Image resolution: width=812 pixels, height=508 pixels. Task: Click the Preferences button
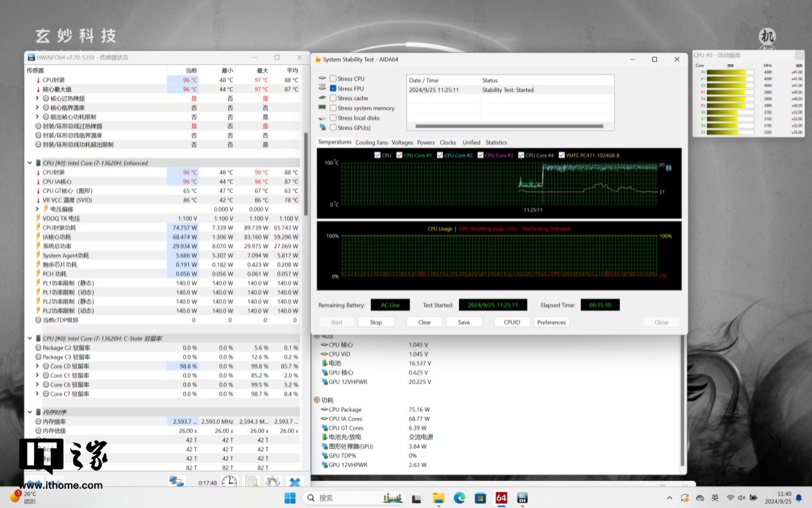551,322
